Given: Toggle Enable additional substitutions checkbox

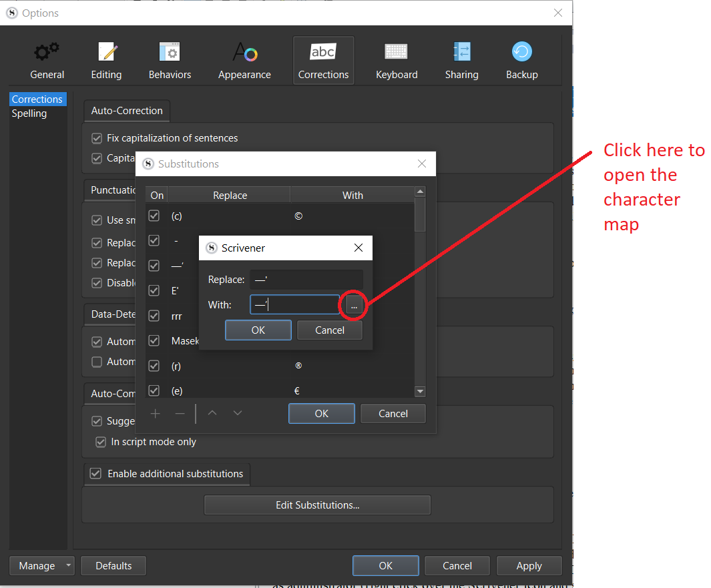Looking at the screenshot, I should (95, 474).
